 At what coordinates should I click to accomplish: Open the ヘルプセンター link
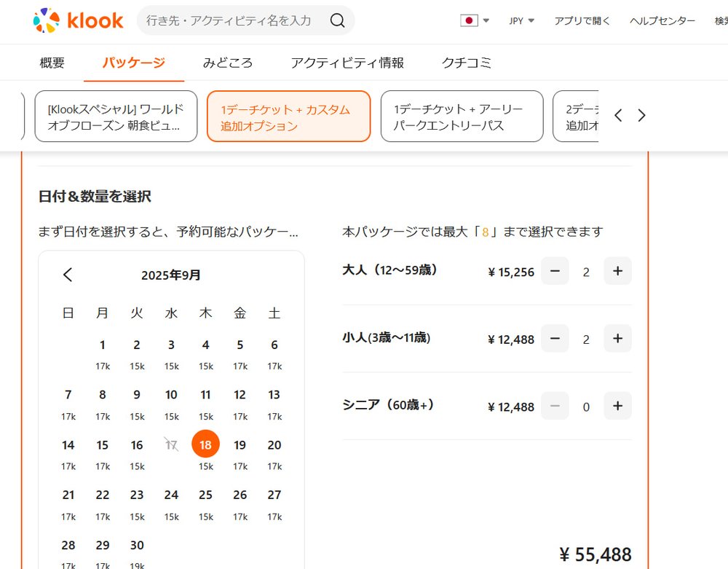(x=661, y=21)
